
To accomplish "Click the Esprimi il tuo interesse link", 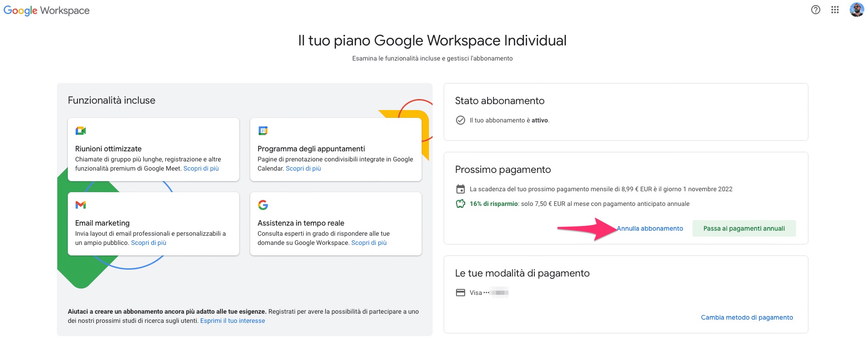I will pos(232,321).
